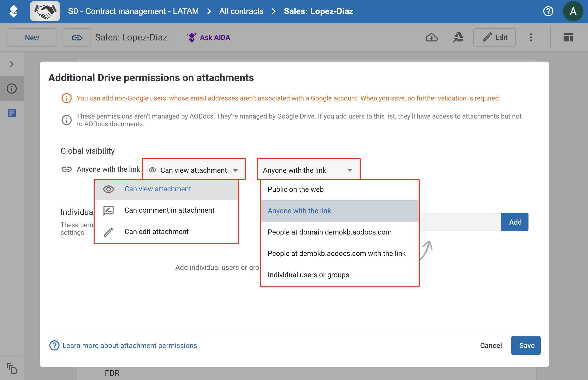
Task: Open the Google Drive shortcut icon
Action: point(458,38)
